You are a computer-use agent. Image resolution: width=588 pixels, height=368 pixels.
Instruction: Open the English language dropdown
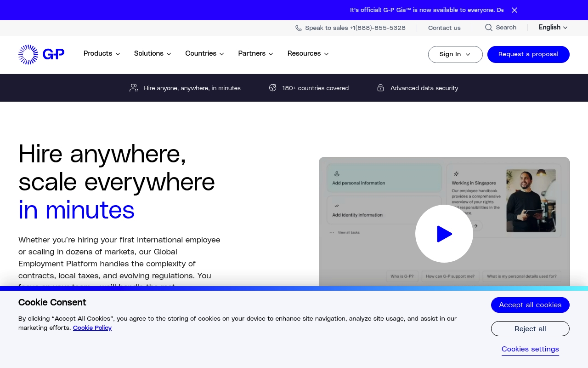(x=553, y=28)
